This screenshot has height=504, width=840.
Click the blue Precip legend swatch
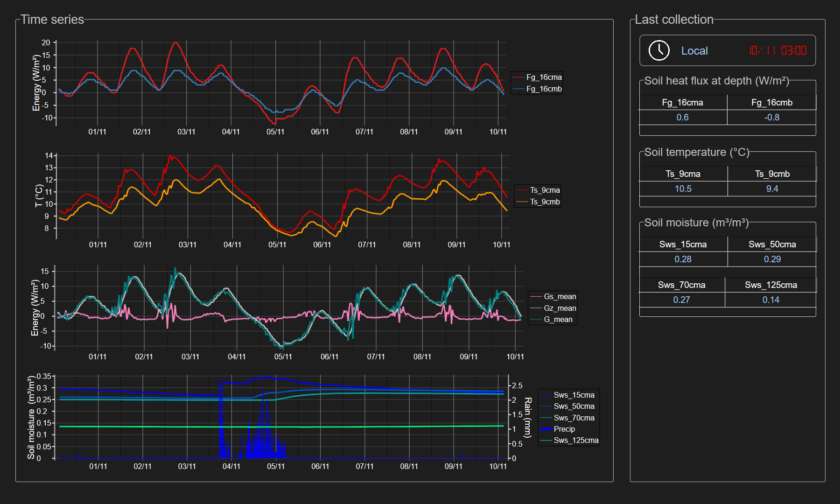(546, 429)
